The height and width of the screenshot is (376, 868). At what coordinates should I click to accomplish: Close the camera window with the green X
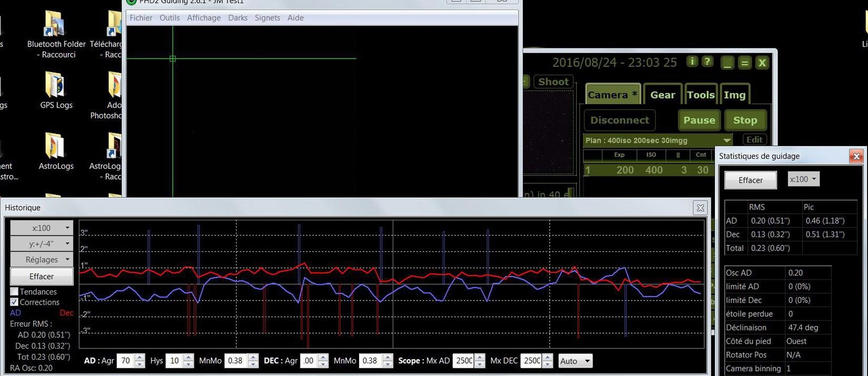pos(762,63)
